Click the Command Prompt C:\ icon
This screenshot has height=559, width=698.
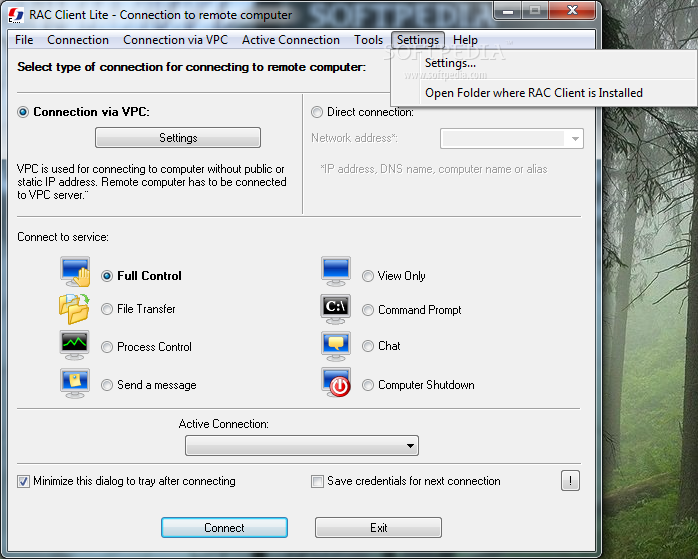click(x=336, y=309)
